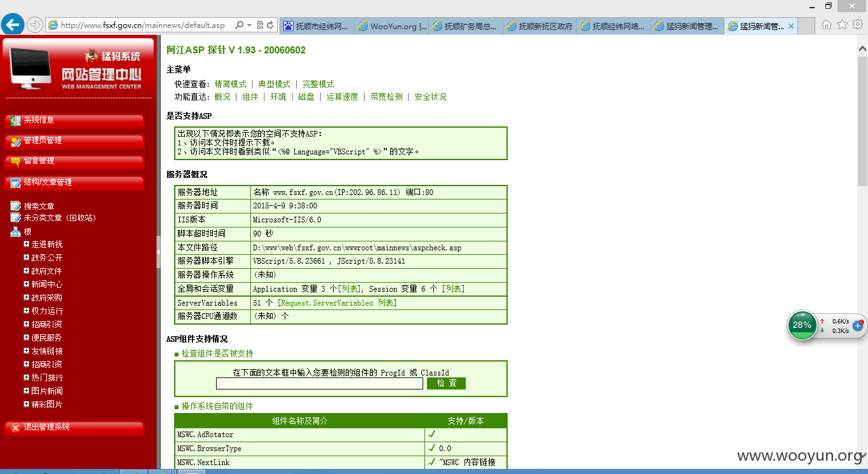
Task: Switch to the 抚顺新抚区政府 tab
Action: [539, 26]
